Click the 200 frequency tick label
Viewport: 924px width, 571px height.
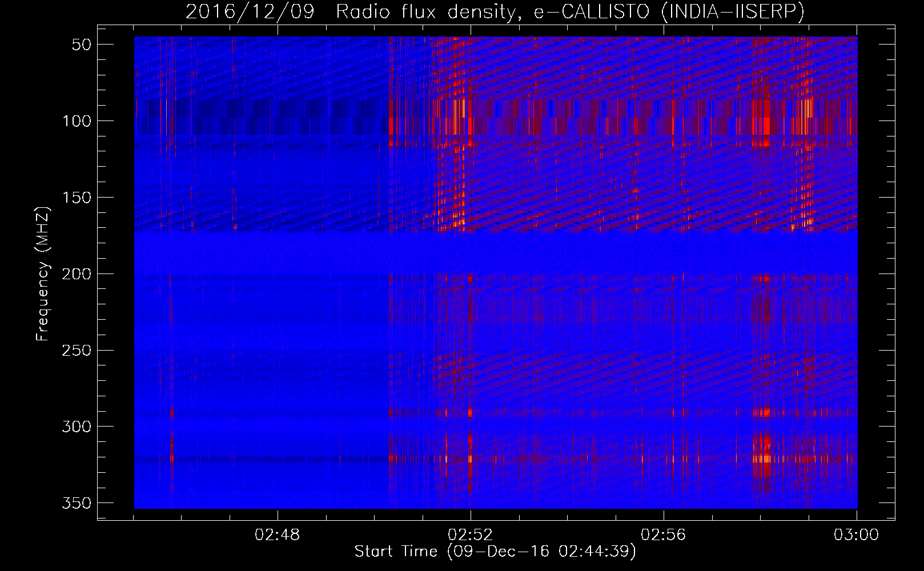point(77,274)
